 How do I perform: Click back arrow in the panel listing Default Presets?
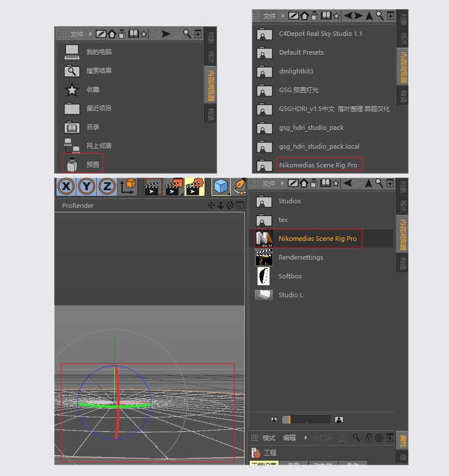tap(348, 15)
